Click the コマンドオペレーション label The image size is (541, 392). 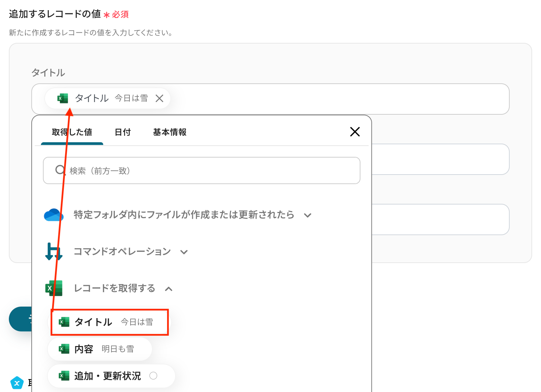(122, 251)
